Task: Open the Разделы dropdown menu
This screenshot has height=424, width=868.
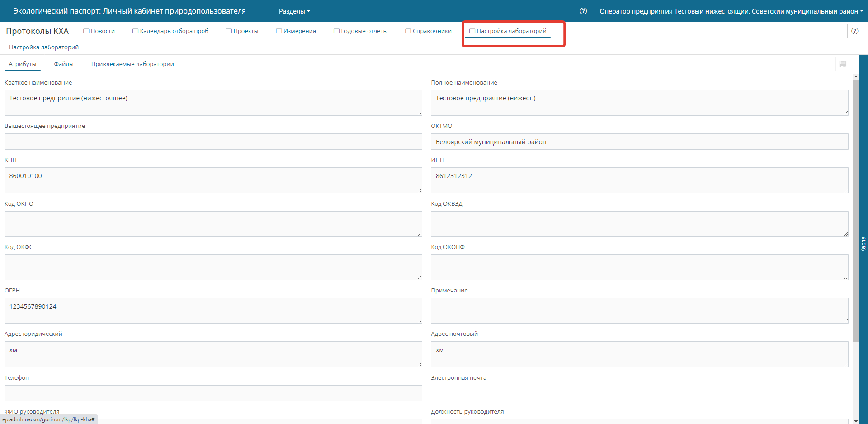Action: [294, 11]
